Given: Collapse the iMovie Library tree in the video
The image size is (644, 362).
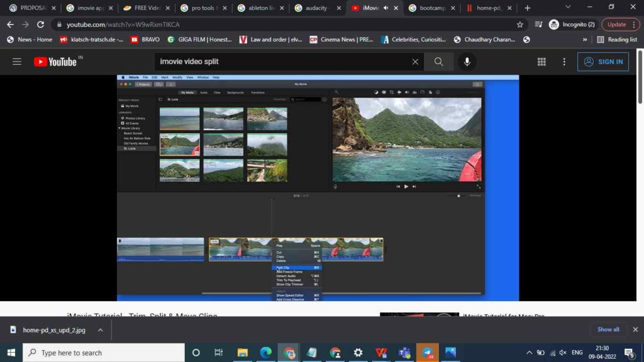Looking at the screenshot, I should click(x=119, y=128).
